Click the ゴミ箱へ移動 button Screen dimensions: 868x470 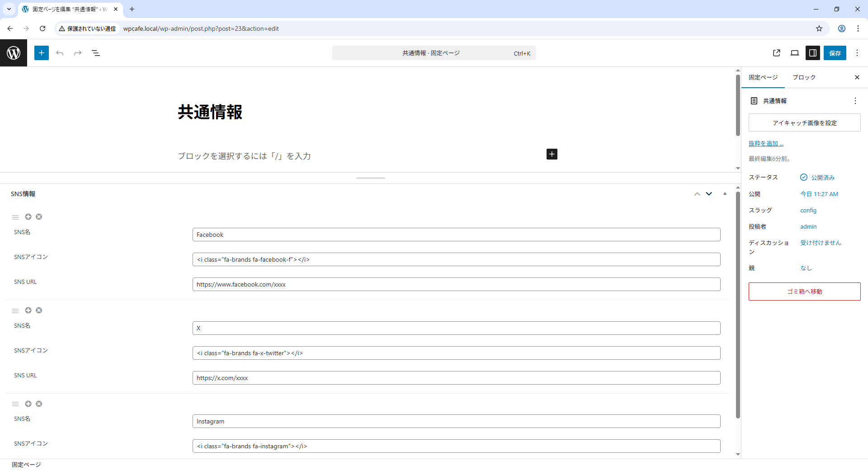(804, 291)
